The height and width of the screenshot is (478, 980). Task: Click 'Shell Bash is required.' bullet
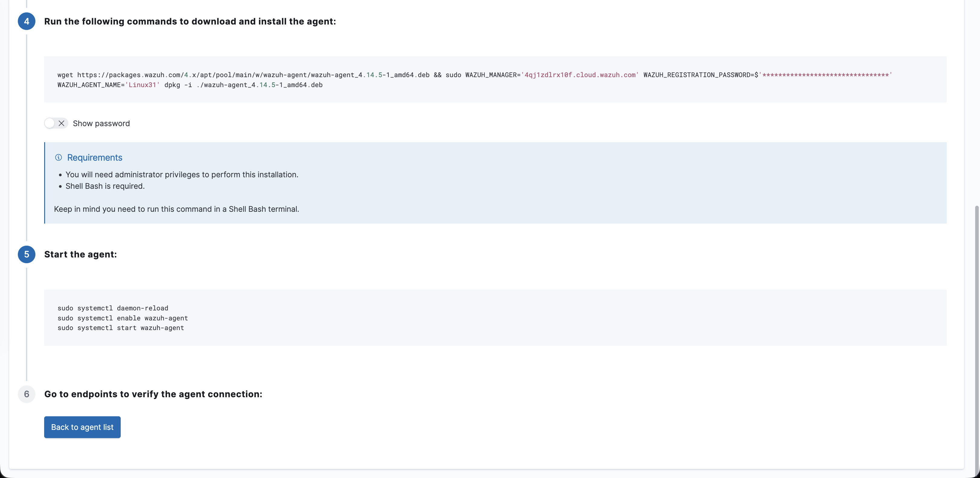tap(105, 186)
